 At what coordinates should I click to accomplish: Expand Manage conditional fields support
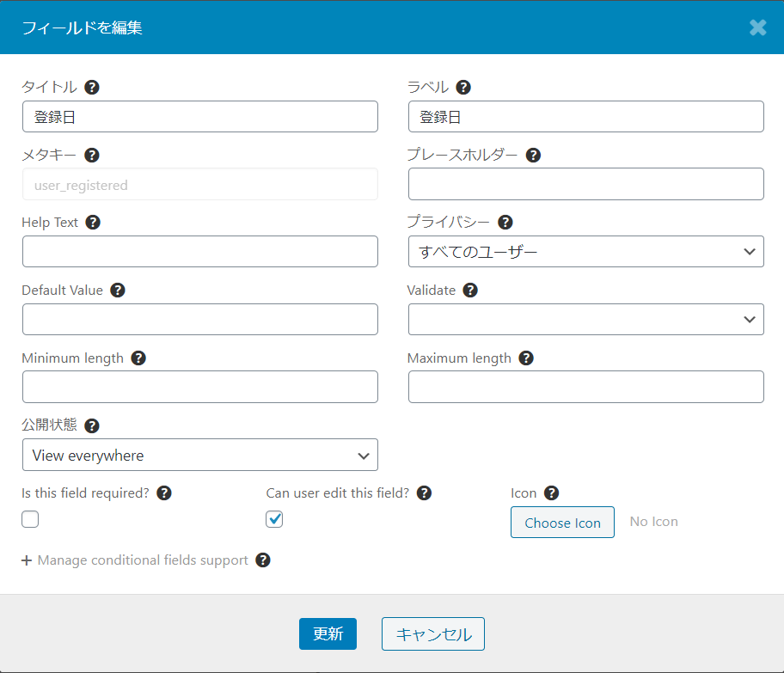click(135, 560)
